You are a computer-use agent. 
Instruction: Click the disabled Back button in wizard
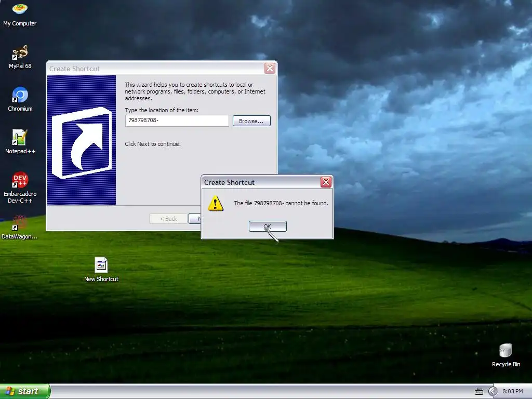[x=168, y=219]
